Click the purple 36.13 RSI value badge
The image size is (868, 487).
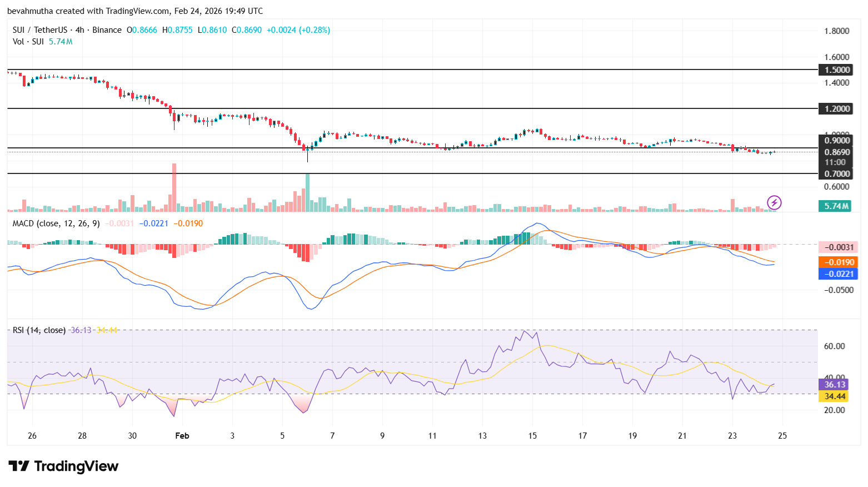click(833, 385)
